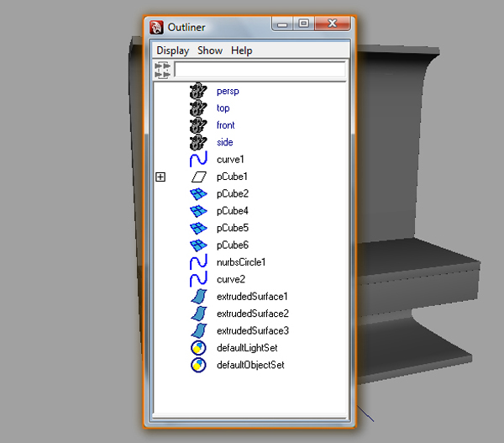Click the NURBS surface icon of extrudedSurface3
504x443 pixels.
(199, 330)
